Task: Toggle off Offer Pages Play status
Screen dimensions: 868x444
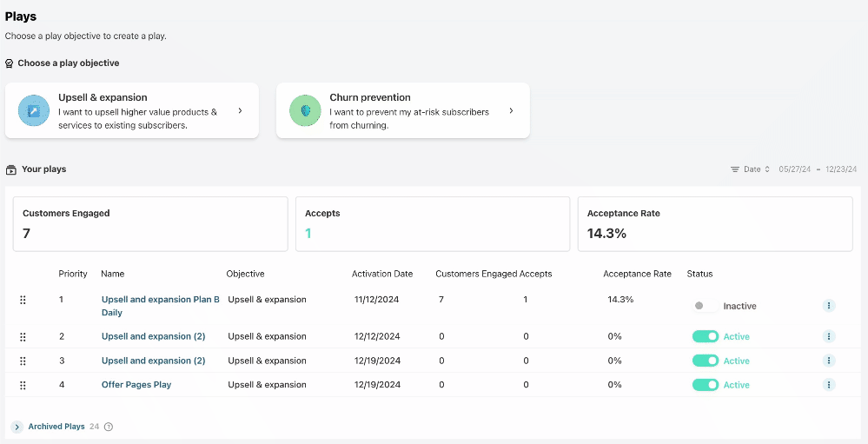Action: coord(706,385)
